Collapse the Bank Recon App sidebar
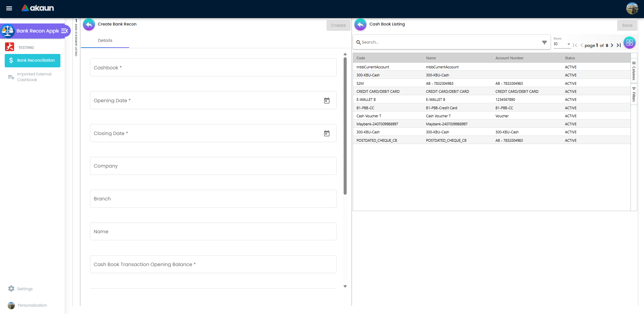The image size is (644, 314). click(64, 31)
